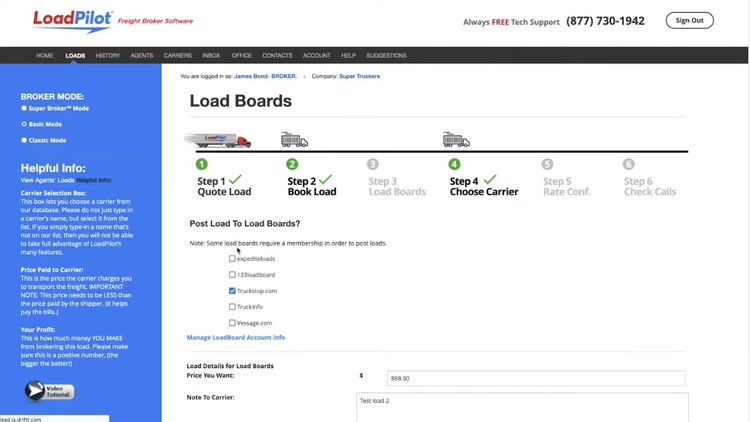Open the ACCOUNT menu item
750x422 pixels.
point(317,56)
